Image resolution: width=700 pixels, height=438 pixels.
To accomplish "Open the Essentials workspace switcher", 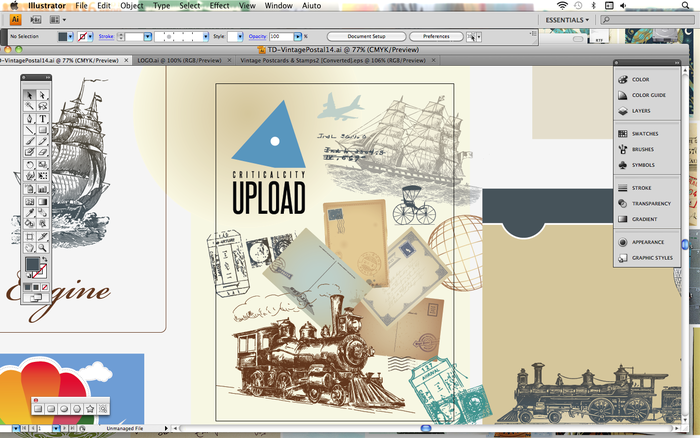I will 567,20.
